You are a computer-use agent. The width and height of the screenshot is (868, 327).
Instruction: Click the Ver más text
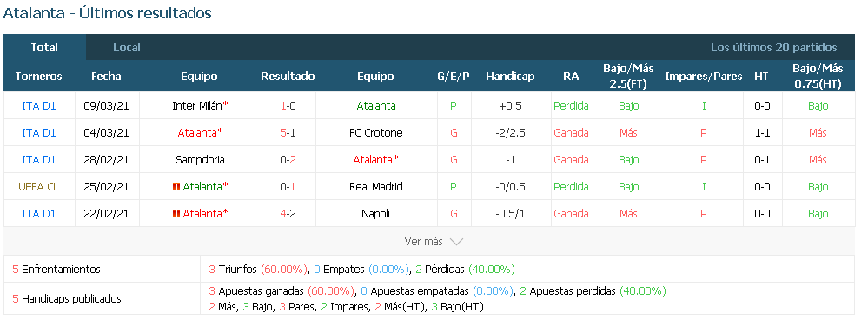click(x=423, y=242)
